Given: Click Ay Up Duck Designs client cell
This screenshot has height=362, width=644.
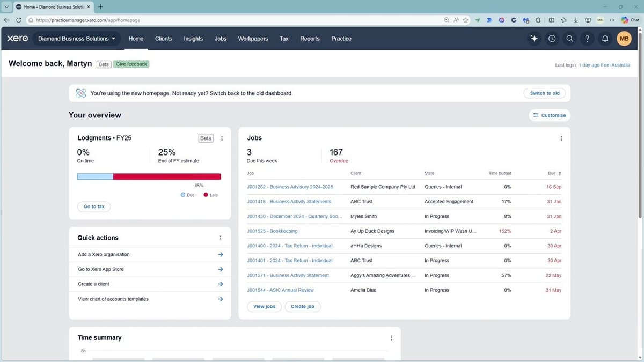Looking at the screenshot, I should (x=372, y=231).
